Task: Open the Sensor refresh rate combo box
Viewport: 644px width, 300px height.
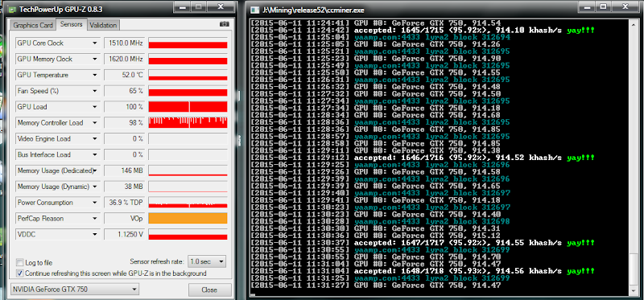Action: click(x=207, y=261)
